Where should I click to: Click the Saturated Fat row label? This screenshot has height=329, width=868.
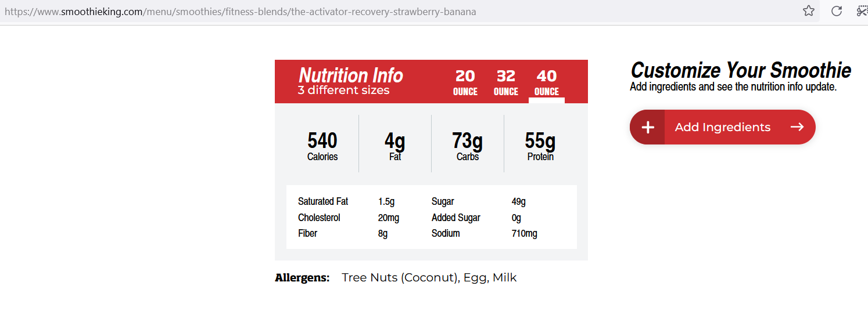pos(323,201)
